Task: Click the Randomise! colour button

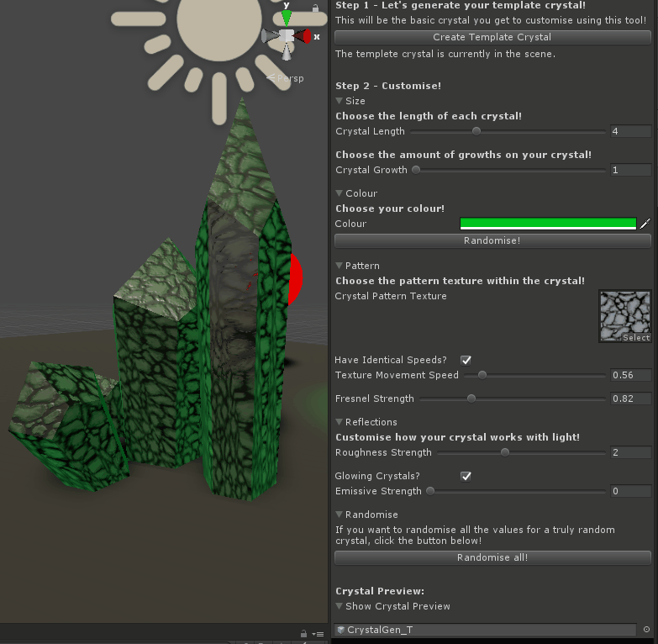Action: tap(492, 240)
